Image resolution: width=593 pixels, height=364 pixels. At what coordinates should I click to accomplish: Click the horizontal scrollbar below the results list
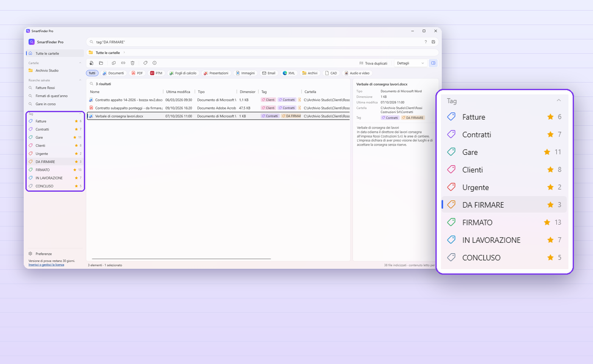tap(181, 259)
